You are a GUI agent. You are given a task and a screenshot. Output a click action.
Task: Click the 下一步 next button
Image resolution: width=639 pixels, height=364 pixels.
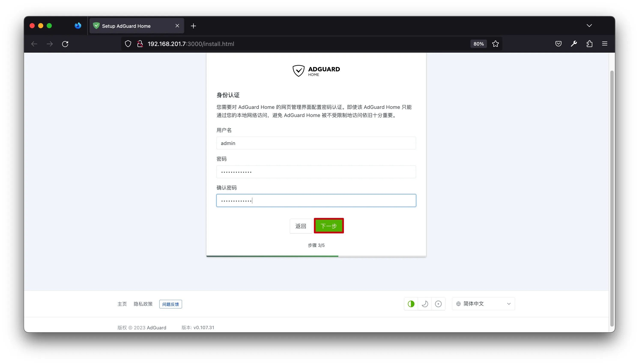[329, 226]
